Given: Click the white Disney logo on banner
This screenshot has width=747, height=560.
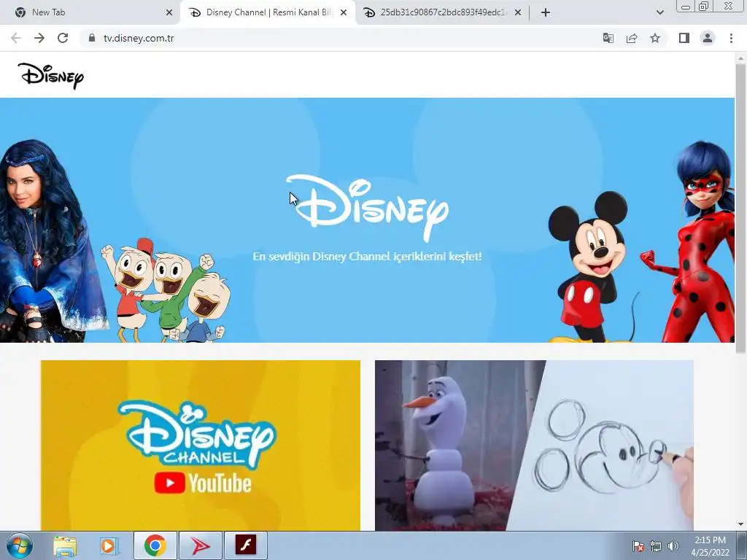Looking at the screenshot, I should [367, 208].
